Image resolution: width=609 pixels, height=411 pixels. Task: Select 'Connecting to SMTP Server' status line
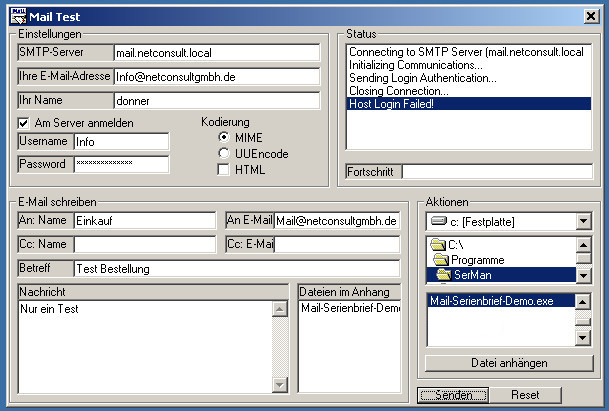(469, 52)
